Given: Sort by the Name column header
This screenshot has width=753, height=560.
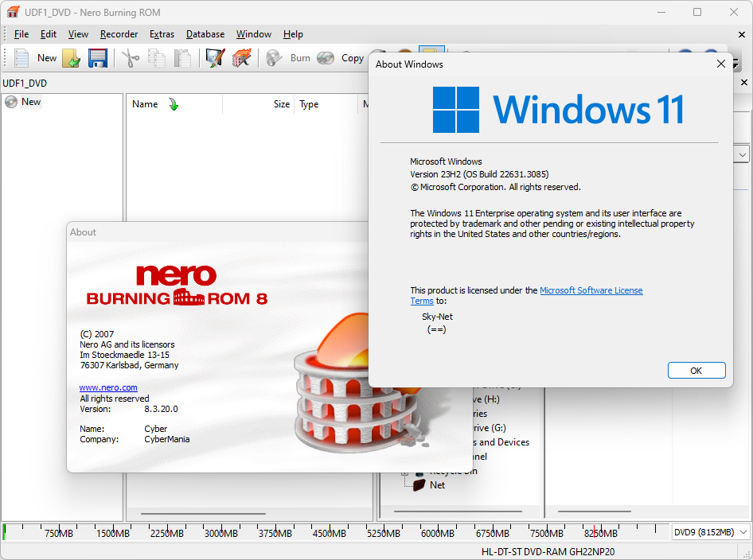Looking at the screenshot, I should pos(174,104).
